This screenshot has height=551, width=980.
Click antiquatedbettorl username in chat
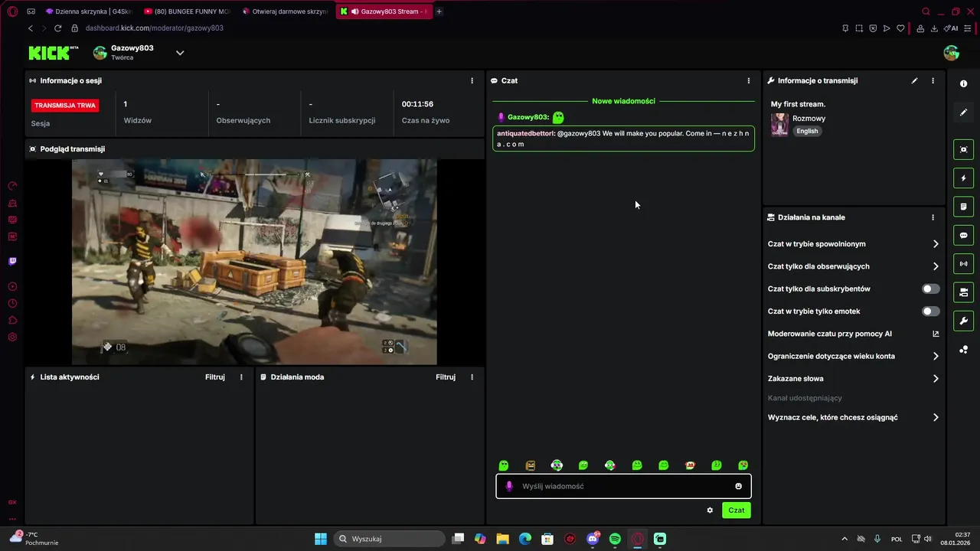(x=525, y=133)
